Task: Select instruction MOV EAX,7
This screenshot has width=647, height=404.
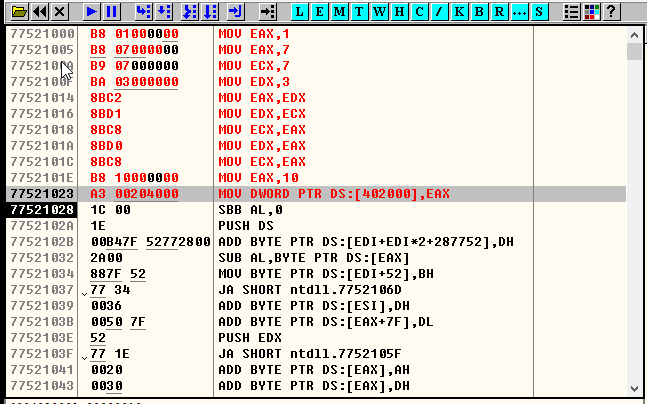Action: pos(254,50)
